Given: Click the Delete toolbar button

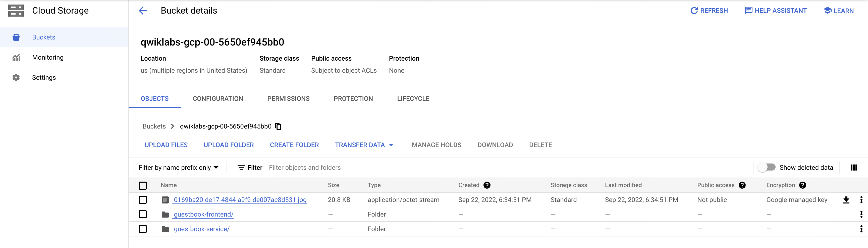Looking at the screenshot, I should 540,145.
